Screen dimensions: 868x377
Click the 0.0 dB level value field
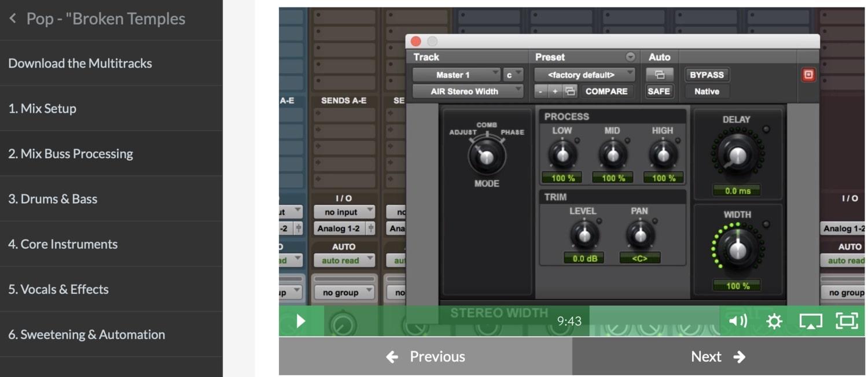[584, 258]
